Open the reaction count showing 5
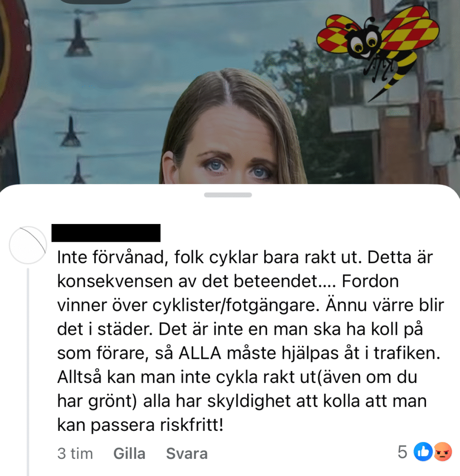Screen dimensions: 460x476 point(402,452)
